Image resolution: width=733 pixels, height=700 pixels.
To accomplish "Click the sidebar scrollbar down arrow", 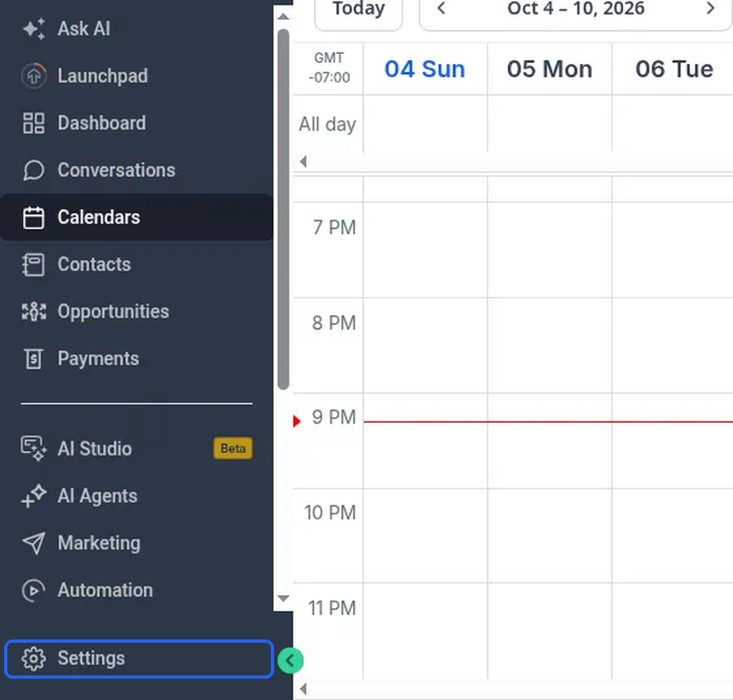I will pyautogui.click(x=283, y=598).
